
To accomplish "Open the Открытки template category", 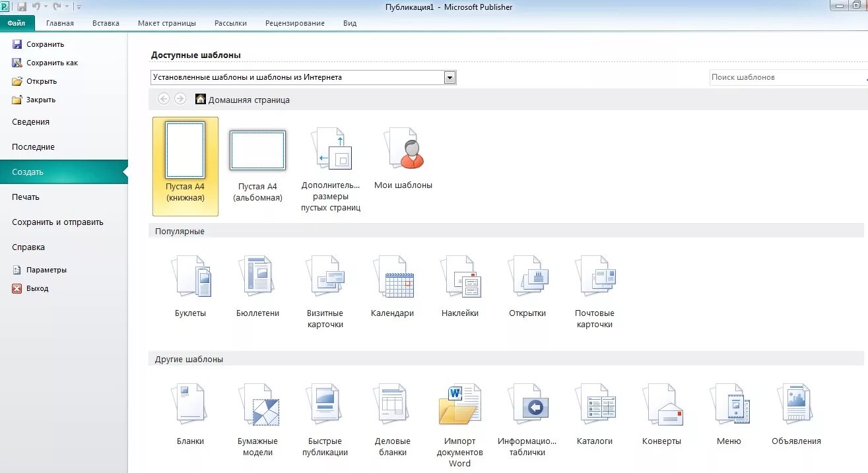I will click(x=527, y=287).
